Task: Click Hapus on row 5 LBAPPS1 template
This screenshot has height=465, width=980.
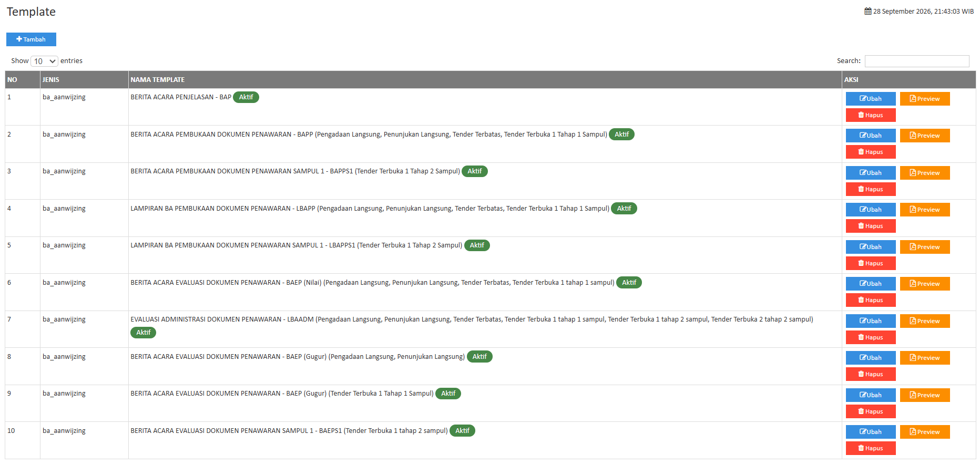Action: [871, 263]
